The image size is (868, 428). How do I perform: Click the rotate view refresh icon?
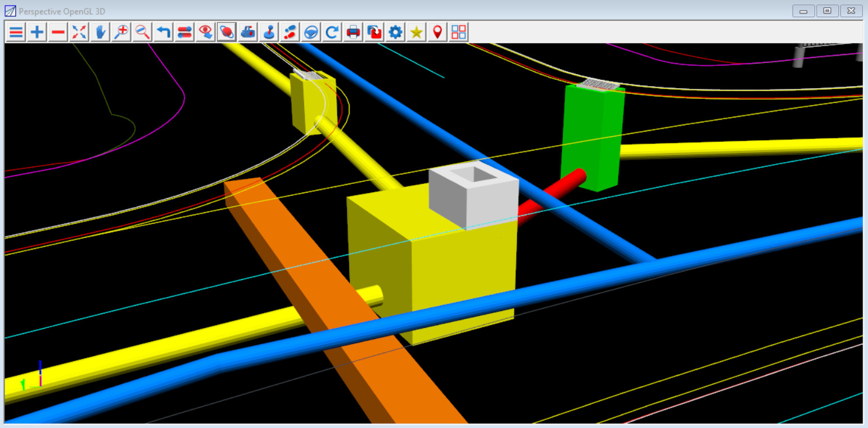point(332,32)
